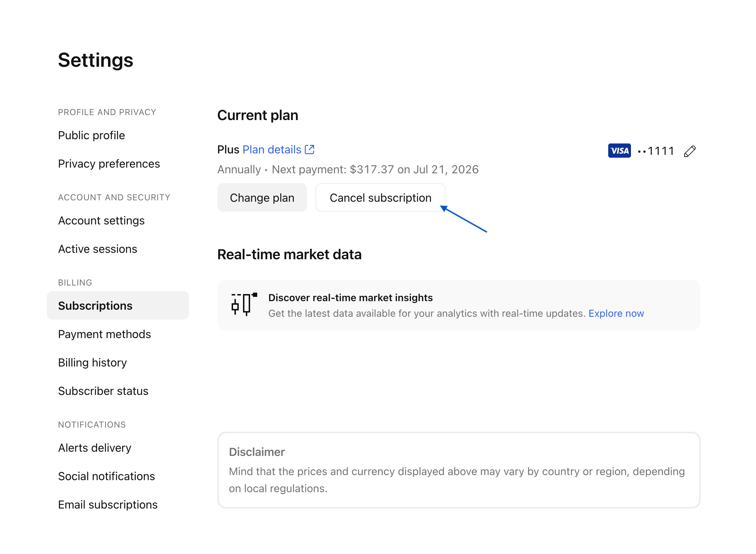This screenshot has height=554, width=756.
Task: Click the candlestick chart icon
Action: click(244, 305)
